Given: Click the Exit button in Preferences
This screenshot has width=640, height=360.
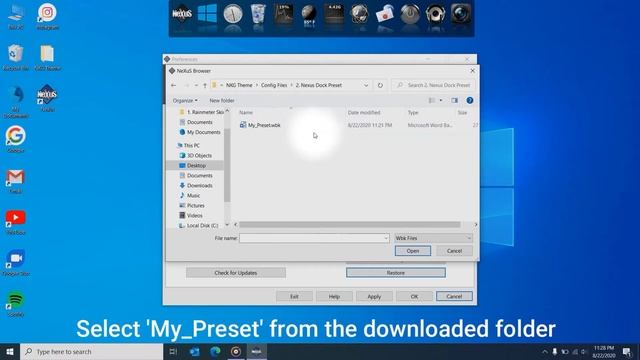Looking at the screenshot, I should pos(294,296).
